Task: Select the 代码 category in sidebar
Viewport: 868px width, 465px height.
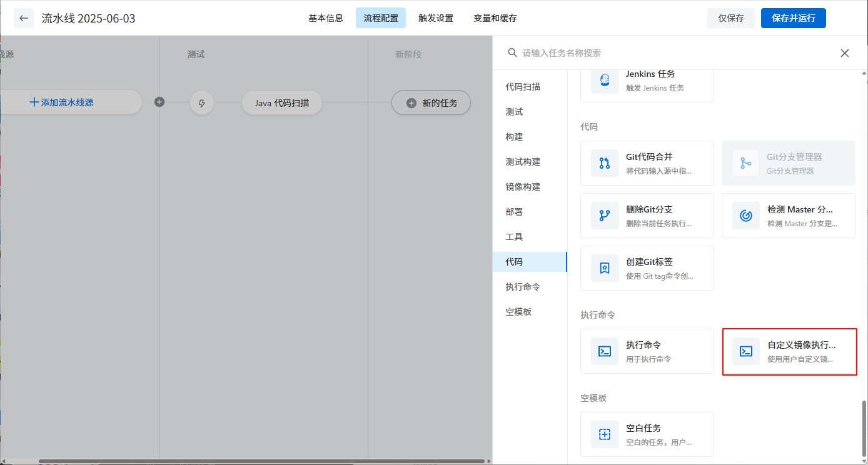Action: pos(530,262)
